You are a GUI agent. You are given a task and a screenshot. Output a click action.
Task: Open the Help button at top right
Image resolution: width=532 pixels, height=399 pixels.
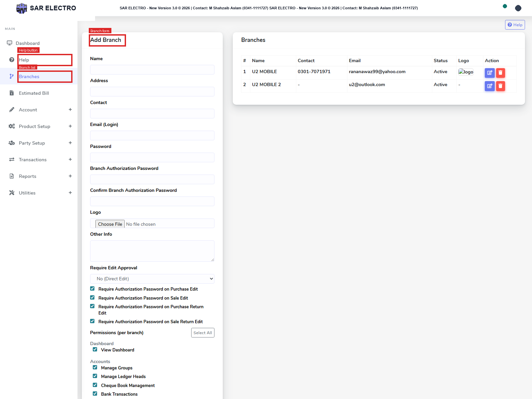pyautogui.click(x=515, y=25)
